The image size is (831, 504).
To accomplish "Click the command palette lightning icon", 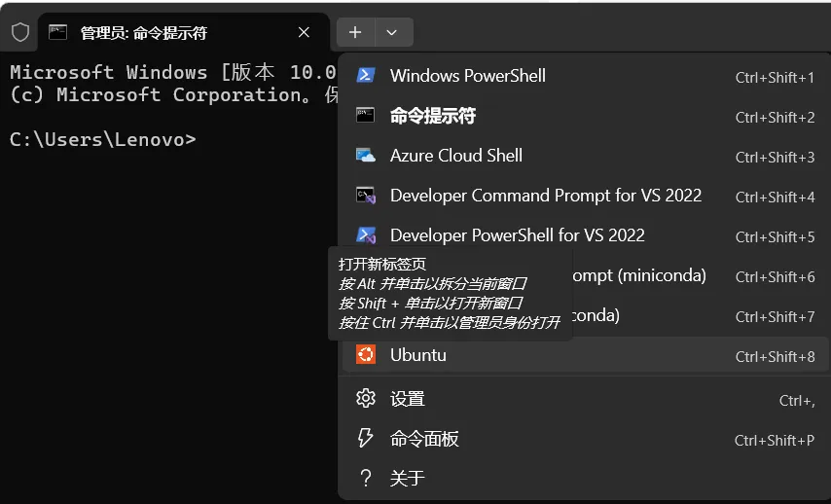I will tap(365, 438).
